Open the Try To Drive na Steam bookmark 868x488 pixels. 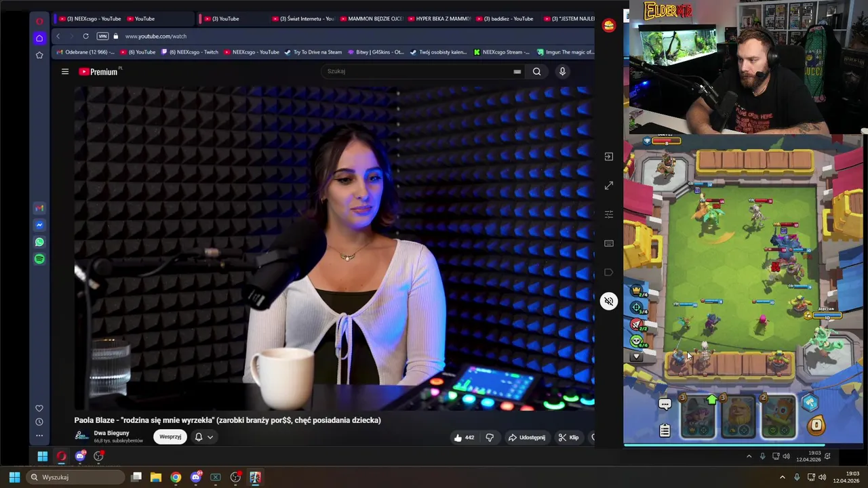click(313, 52)
